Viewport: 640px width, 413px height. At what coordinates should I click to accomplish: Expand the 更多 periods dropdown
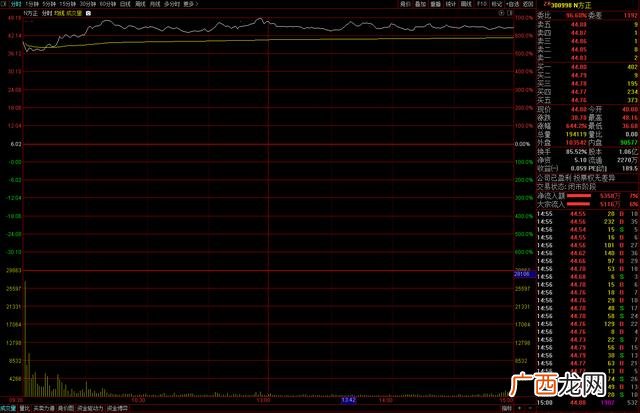click(191, 4)
